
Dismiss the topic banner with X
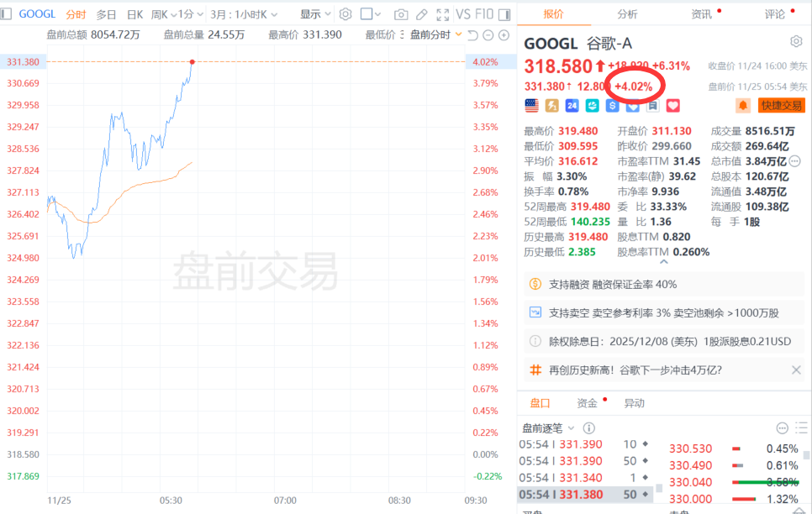pyautogui.click(x=797, y=370)
